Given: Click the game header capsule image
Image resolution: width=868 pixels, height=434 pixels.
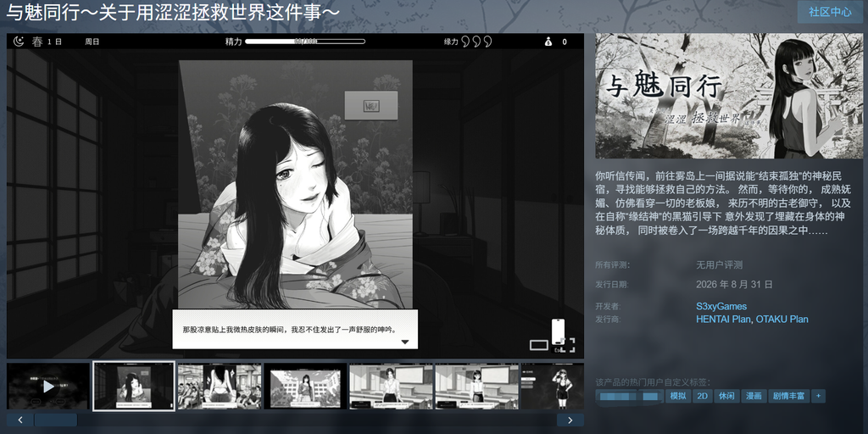Looking at the screenshot, I should (x=727, y=97).
